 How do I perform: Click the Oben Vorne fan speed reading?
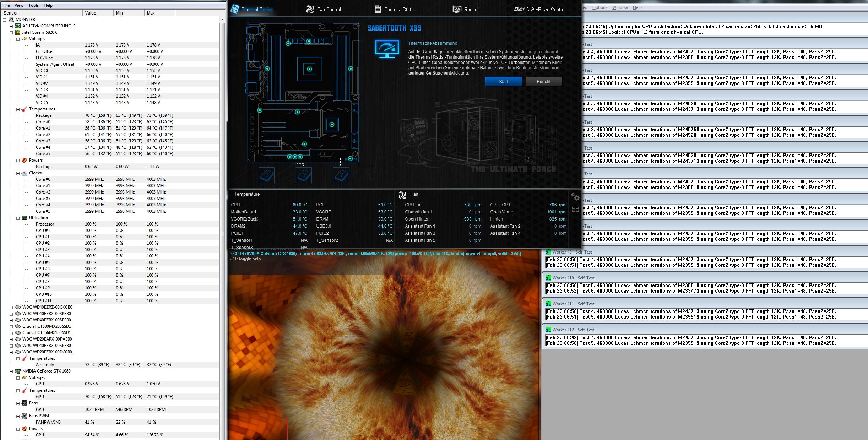click(x=557, y=212)
